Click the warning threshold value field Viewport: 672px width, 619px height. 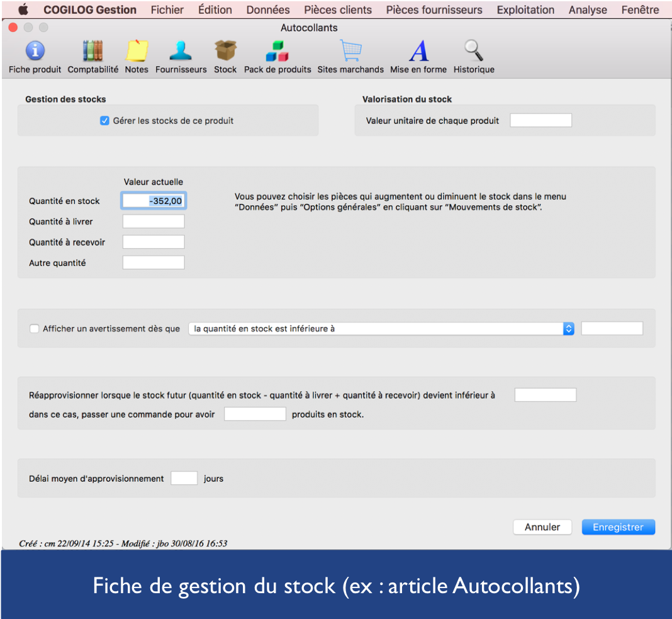point(612,329)
